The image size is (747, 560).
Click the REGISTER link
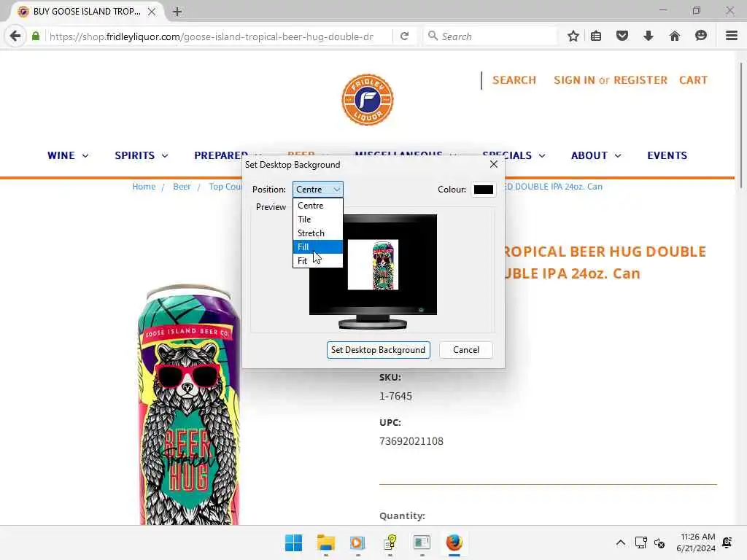click(x=640, y=80)
